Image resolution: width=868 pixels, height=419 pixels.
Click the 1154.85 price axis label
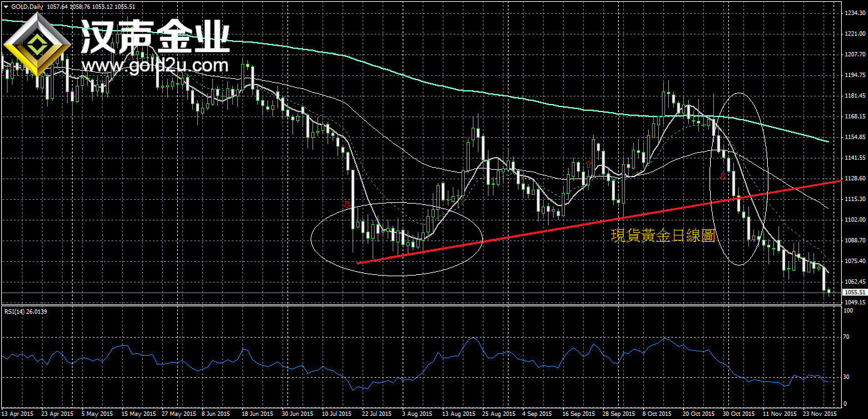click(855, 137)
